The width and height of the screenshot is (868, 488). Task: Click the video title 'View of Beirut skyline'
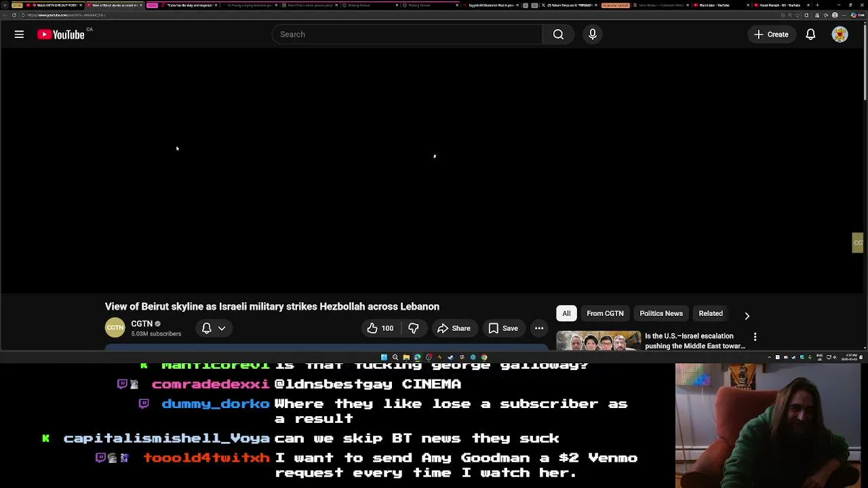coord(272,306)
